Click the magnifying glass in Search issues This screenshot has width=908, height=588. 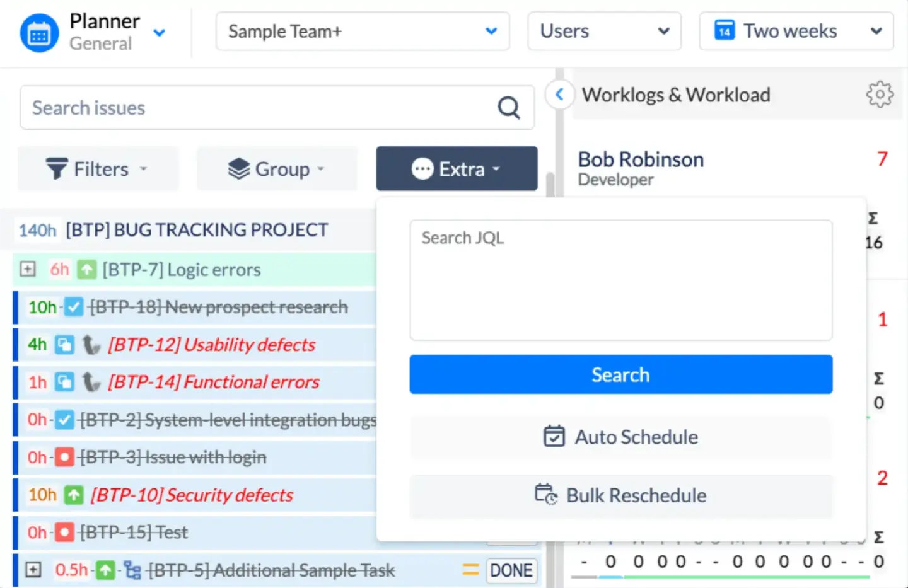[509, 108]
